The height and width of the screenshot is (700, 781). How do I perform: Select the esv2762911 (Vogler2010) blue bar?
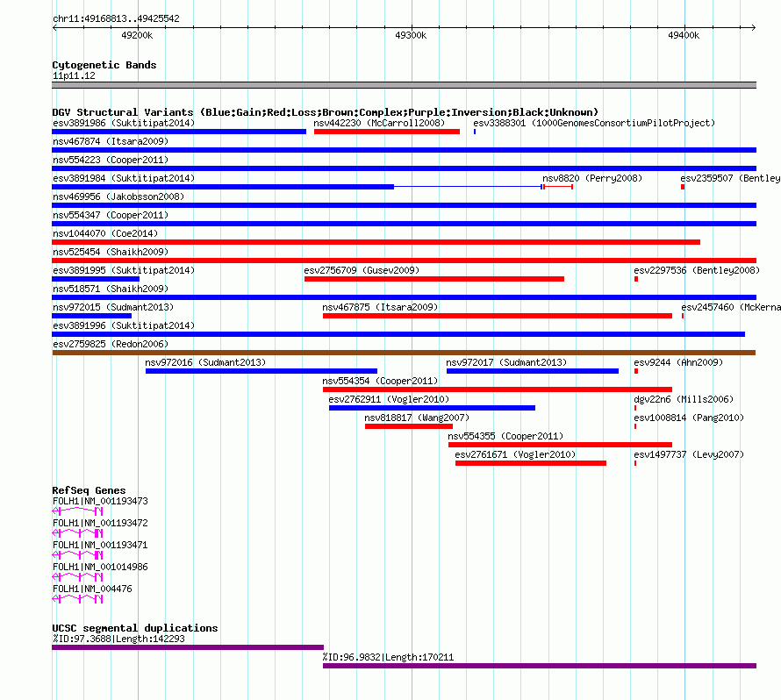click(x=432, y=408)
